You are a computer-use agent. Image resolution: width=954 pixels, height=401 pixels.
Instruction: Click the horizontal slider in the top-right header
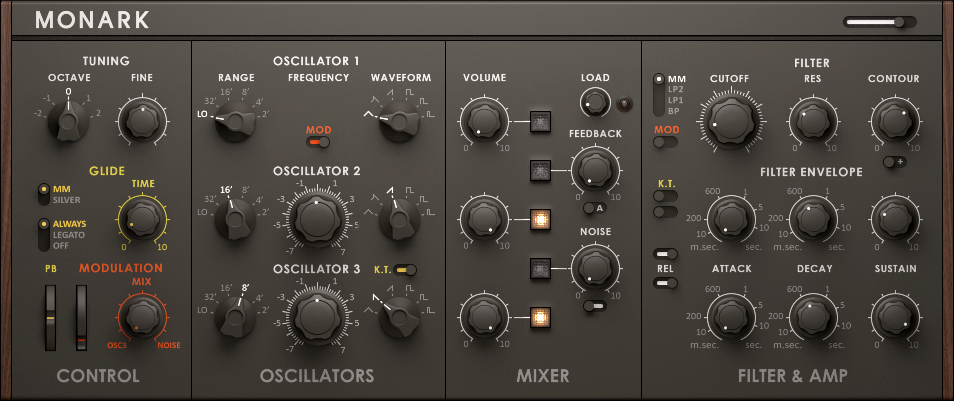point(879,21)
